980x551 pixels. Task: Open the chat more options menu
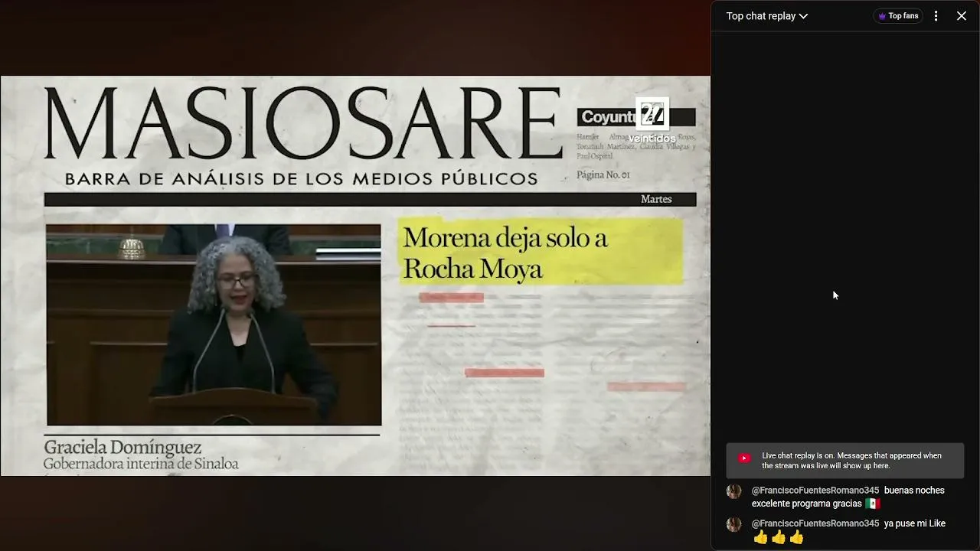[x=936, y=16]
